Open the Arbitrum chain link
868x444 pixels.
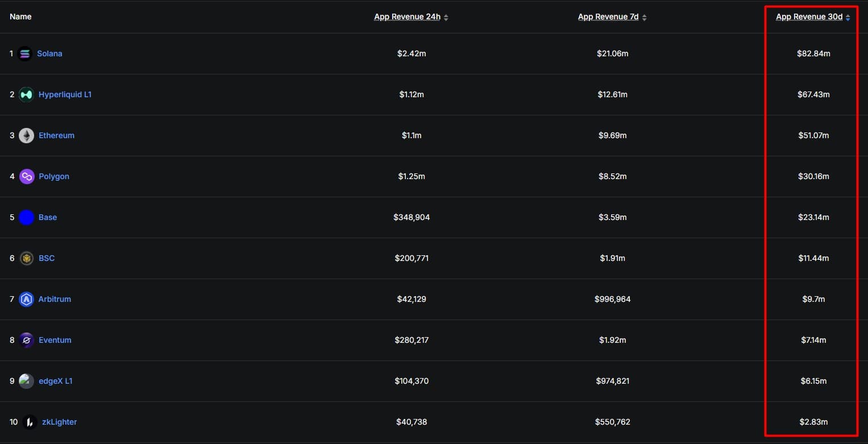[55, 299]
